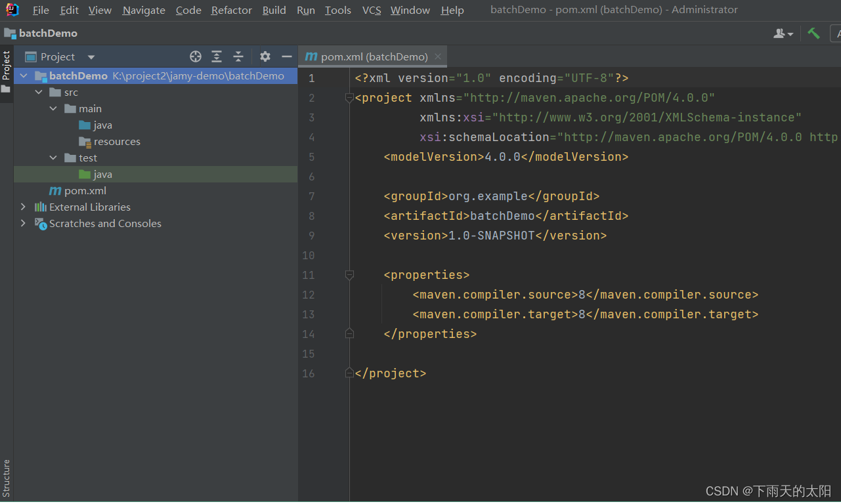
Task: Select the src folder in tree
Action: [156, 93]
